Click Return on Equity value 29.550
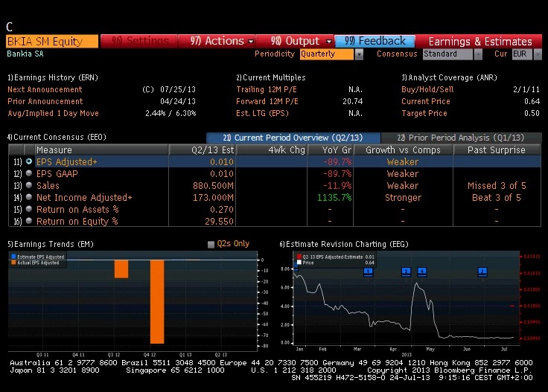The width and height of the screenshot is (548, 392). [x=219, y=221]
